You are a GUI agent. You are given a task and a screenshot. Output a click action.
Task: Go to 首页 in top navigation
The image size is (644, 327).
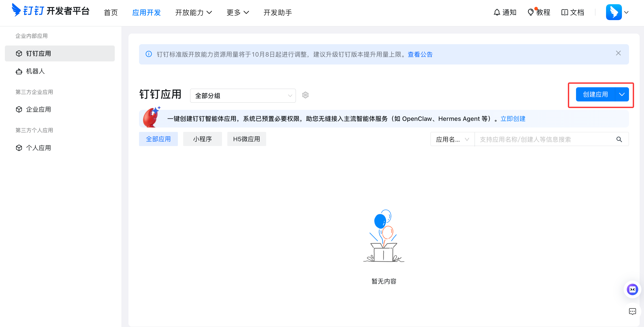pyautogui.click(x=111, y=13)
